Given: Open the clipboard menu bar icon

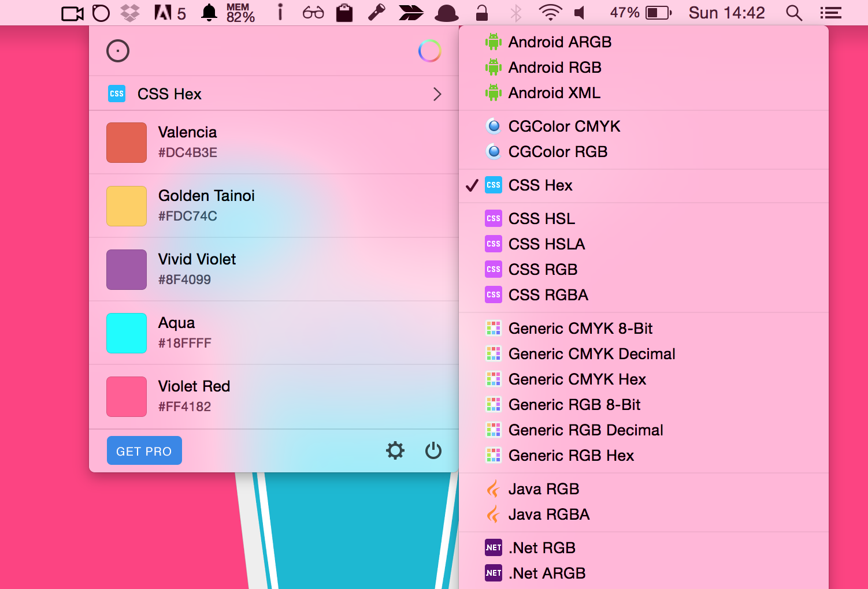Looking at the screenshot, I should coord(344,13).
